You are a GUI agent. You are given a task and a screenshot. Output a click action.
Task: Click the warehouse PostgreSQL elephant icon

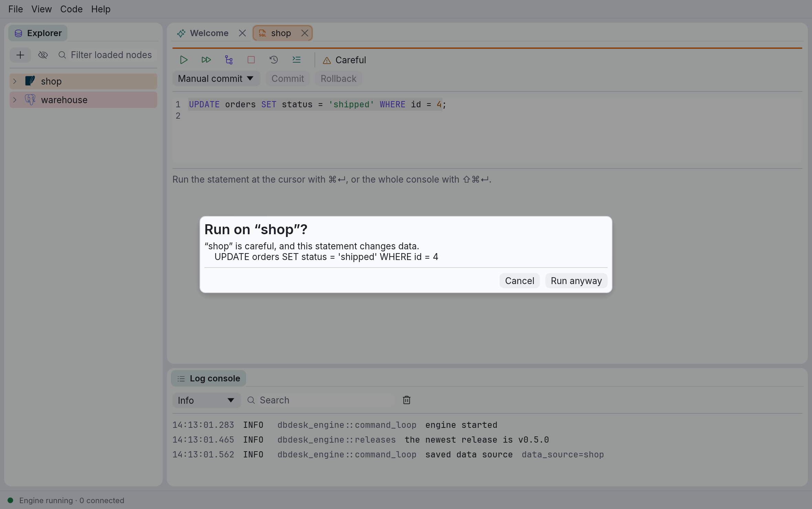pos(30,100)
